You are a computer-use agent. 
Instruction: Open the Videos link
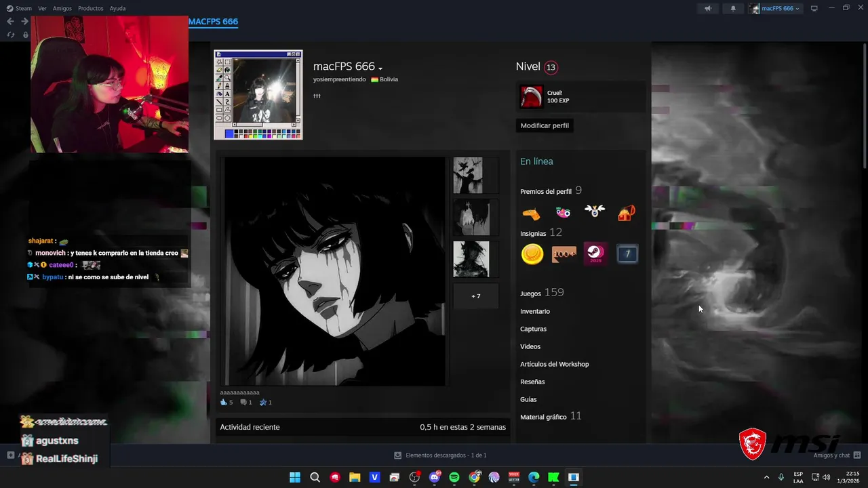pos(530,346)
